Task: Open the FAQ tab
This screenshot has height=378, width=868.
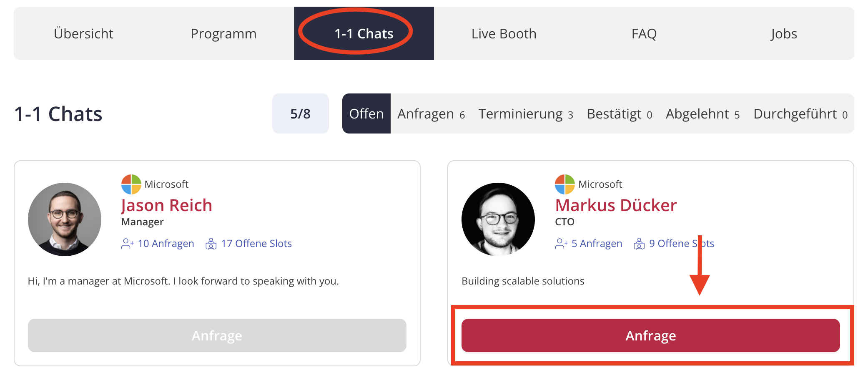Action: point(644,34)
